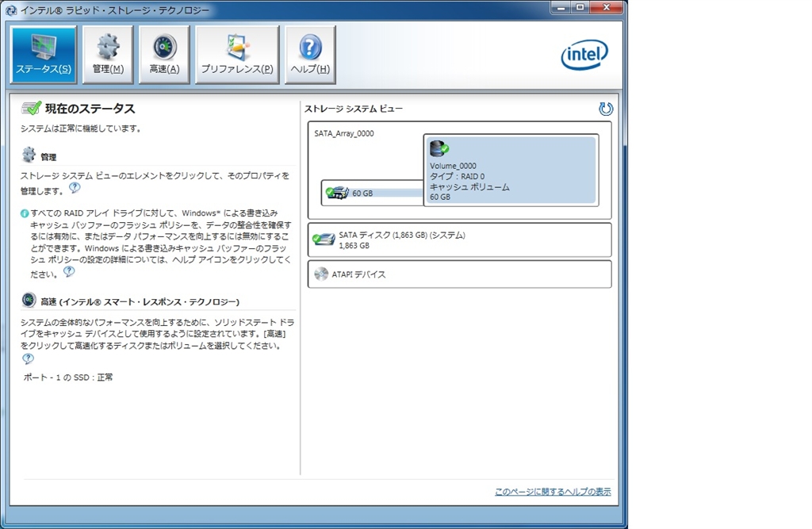The image size is (812, 529).
Task: Click the 現在のステータス checkmark icon
Action: coord(31,109)
